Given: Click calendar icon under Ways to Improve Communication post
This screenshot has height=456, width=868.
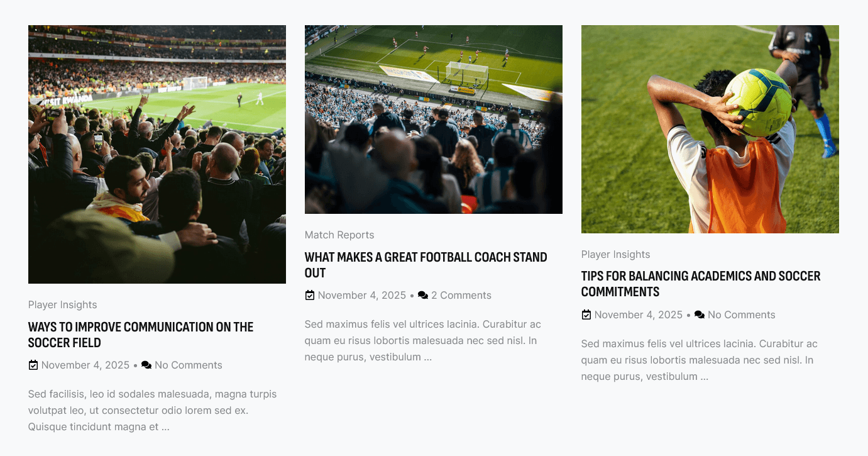Looking at the screenshot, I should 33,365.
